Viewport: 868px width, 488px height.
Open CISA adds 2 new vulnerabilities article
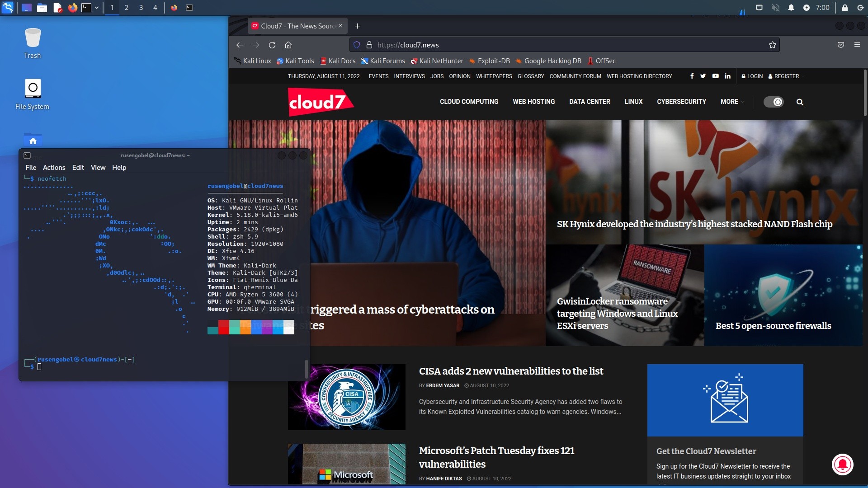coord(511,371)
